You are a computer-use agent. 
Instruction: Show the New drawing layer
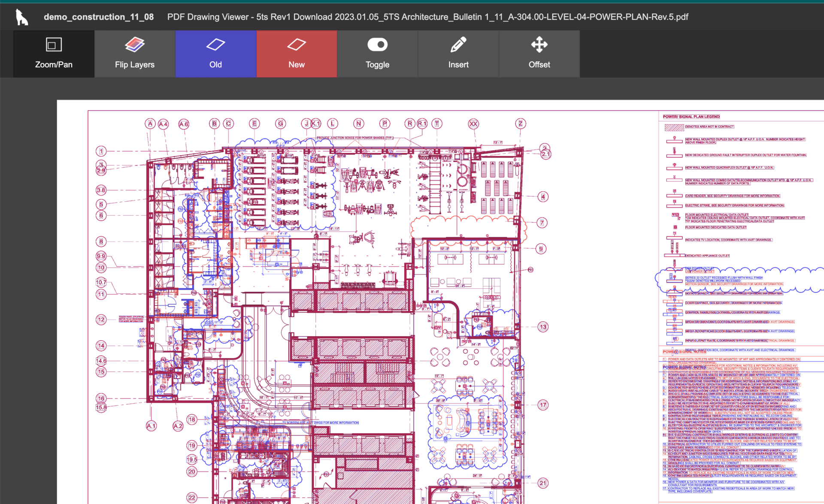(296, 54)
